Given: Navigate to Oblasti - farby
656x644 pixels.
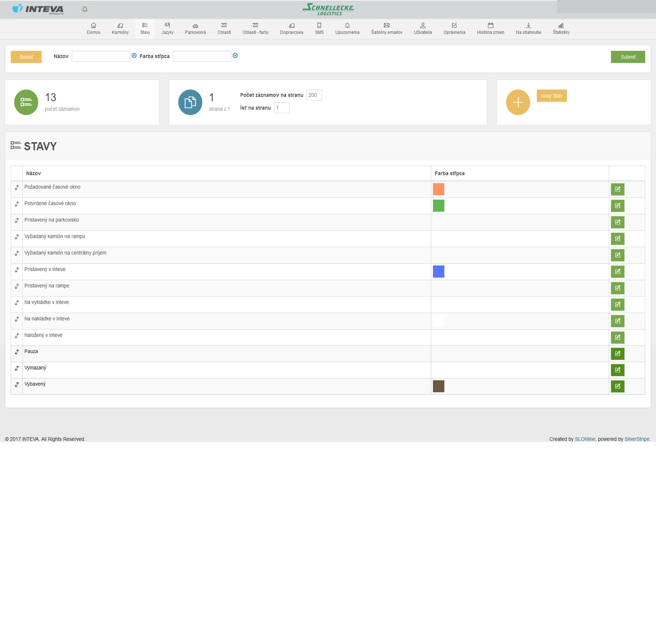Looking at the screenshot, I should [255, 28].
